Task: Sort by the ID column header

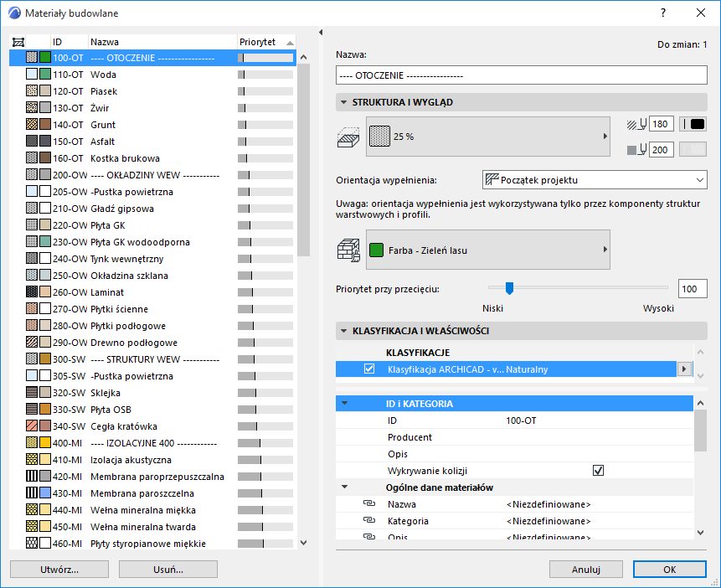Action: [x=69, y=42]
